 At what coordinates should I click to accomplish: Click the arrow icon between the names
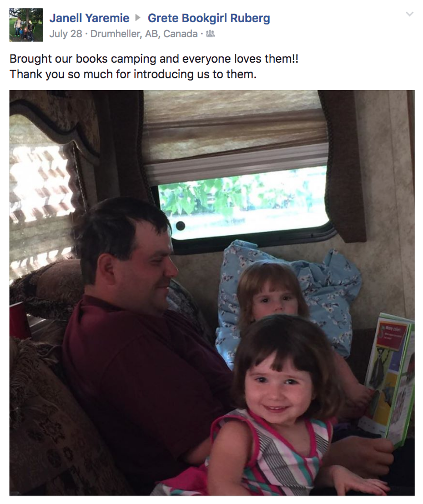(138, 18)
